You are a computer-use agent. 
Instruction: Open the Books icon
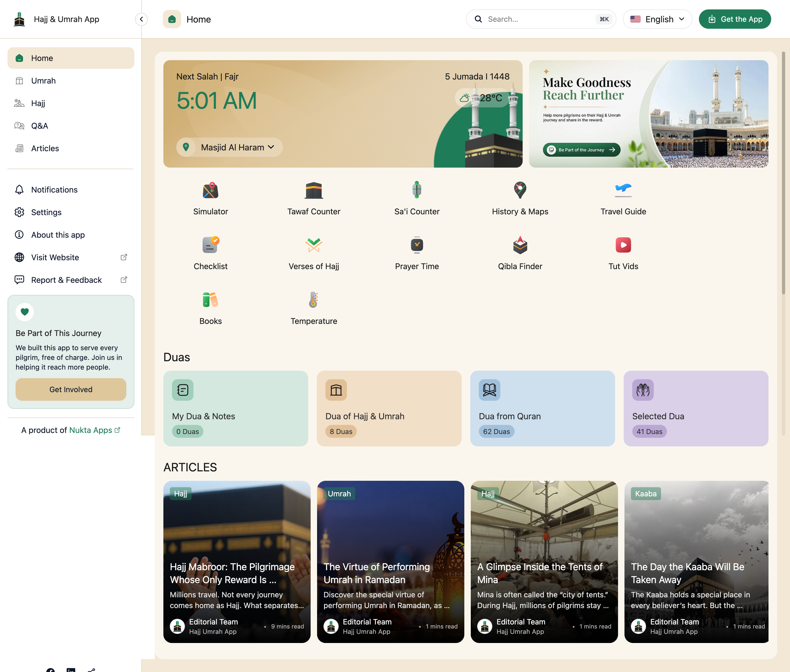click(210, 300)
